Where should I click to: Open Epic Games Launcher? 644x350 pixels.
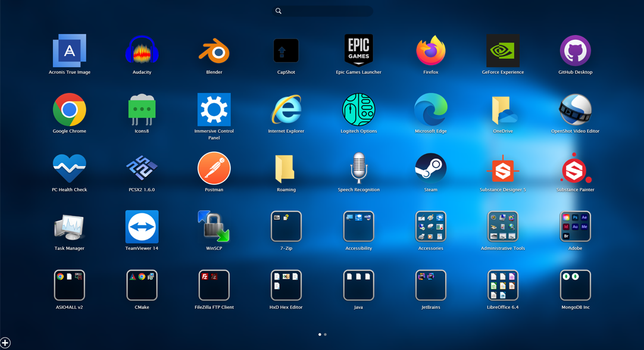[358, 51]
